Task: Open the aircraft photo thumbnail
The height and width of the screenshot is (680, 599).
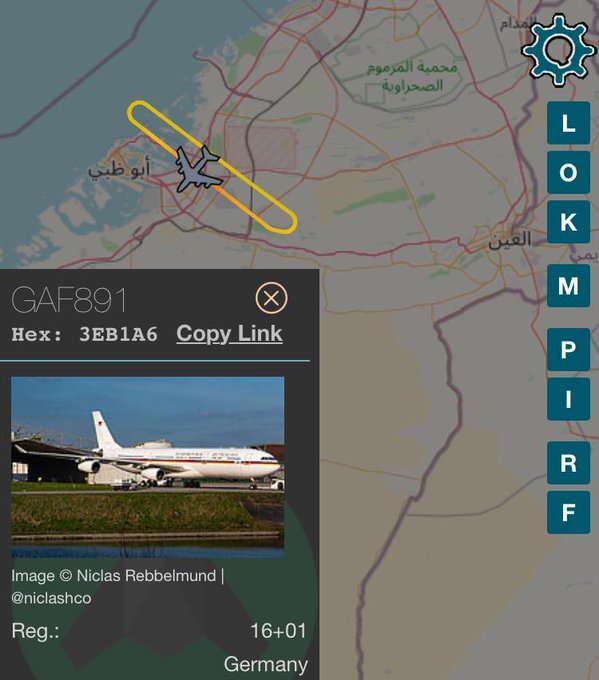Action: click(x=147, y=467)
